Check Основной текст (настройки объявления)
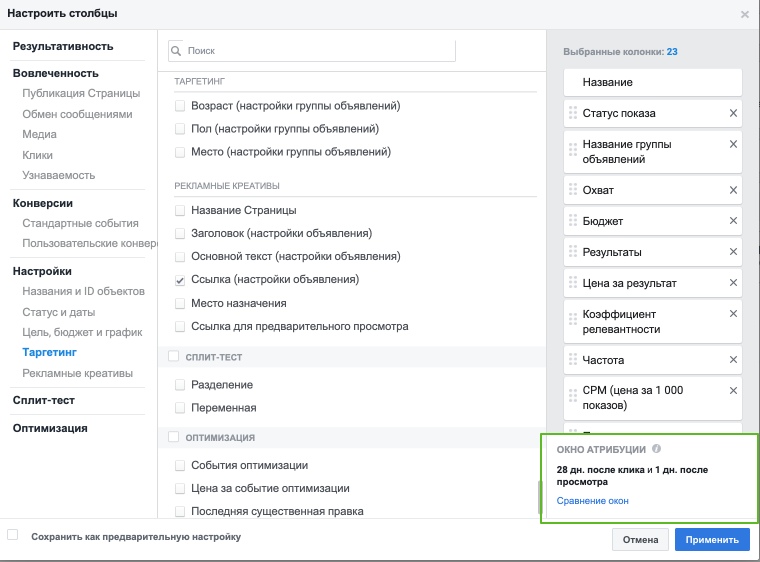The height and width of the screenshot is (562, 760). pos(180,257)
